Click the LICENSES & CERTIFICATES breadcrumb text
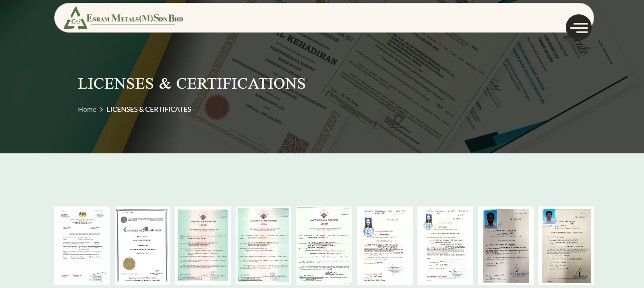 pos(149,109)
